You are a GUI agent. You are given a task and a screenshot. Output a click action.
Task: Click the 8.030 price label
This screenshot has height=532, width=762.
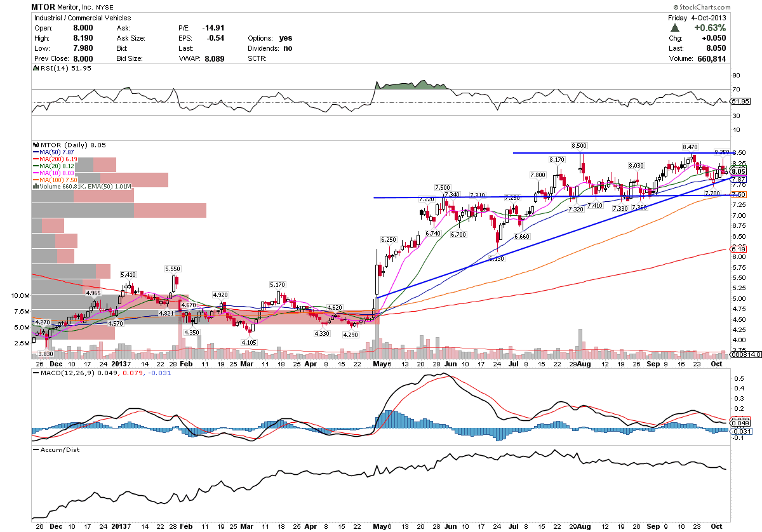point(636,165)
